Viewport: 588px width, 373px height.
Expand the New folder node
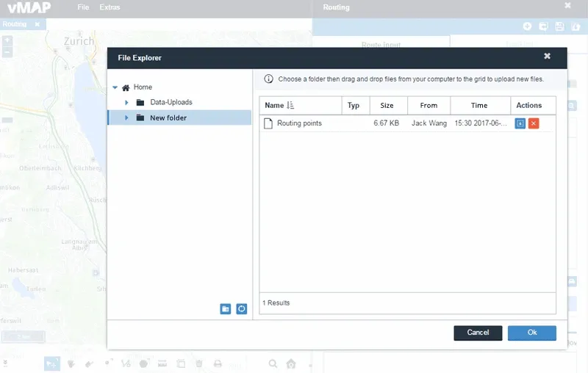pos(126,117)
